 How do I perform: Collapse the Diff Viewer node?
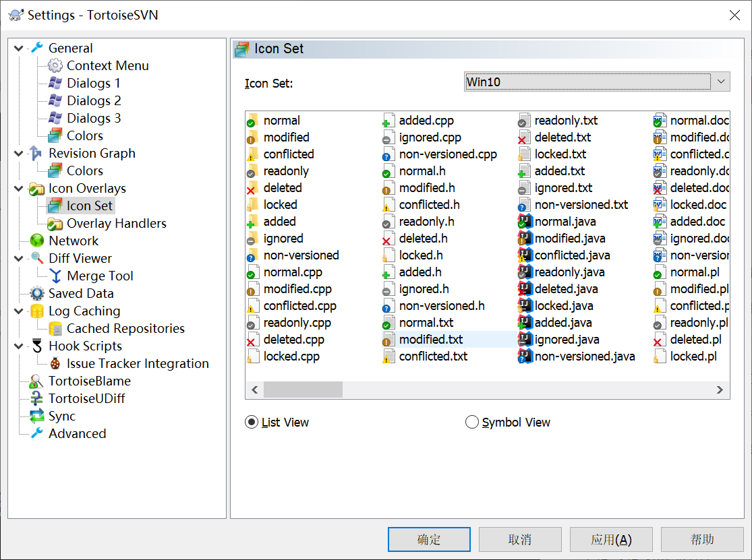pos(19,258)
